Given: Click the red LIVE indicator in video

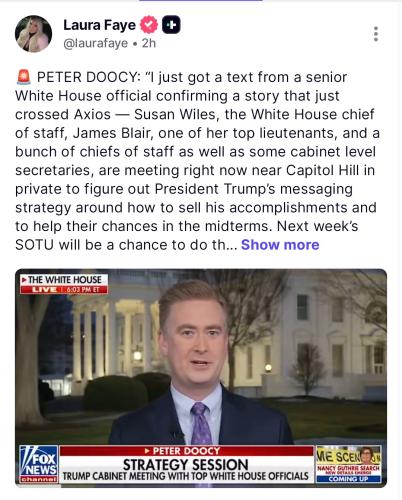Looking at the screenshot, I should 44,290.
